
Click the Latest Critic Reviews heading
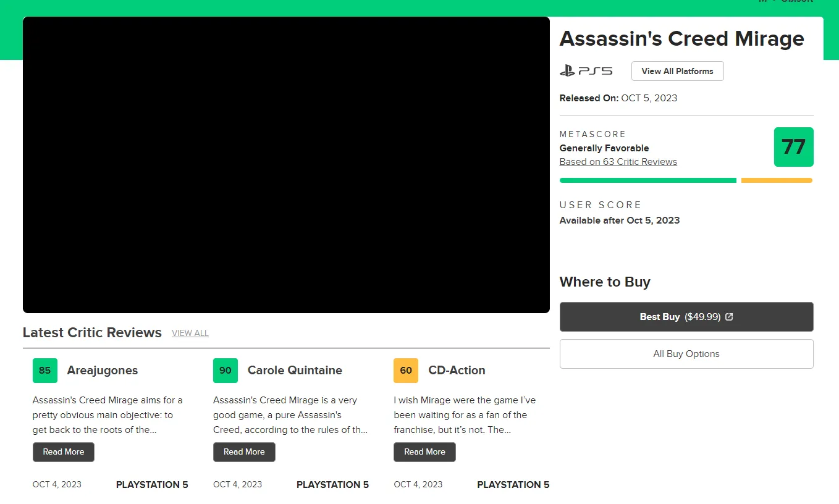click(92, 333)
